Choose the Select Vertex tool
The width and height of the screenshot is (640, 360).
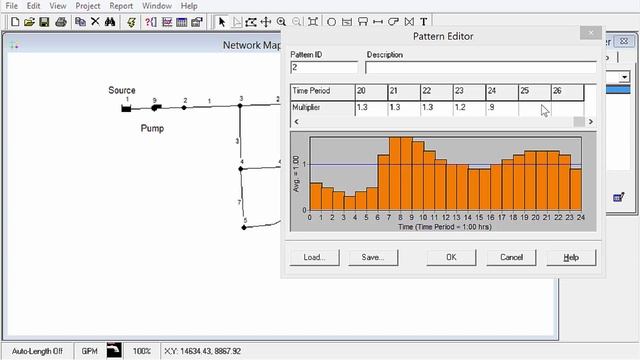(x=237, y=22)
